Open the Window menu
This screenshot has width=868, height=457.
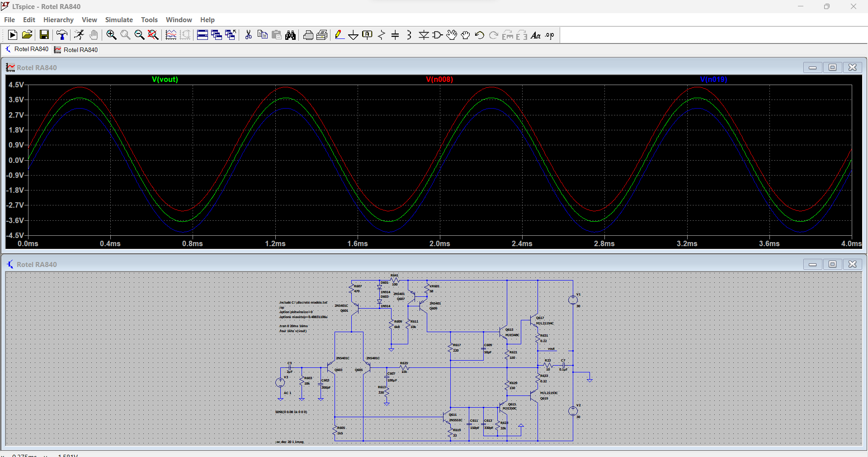179,20
